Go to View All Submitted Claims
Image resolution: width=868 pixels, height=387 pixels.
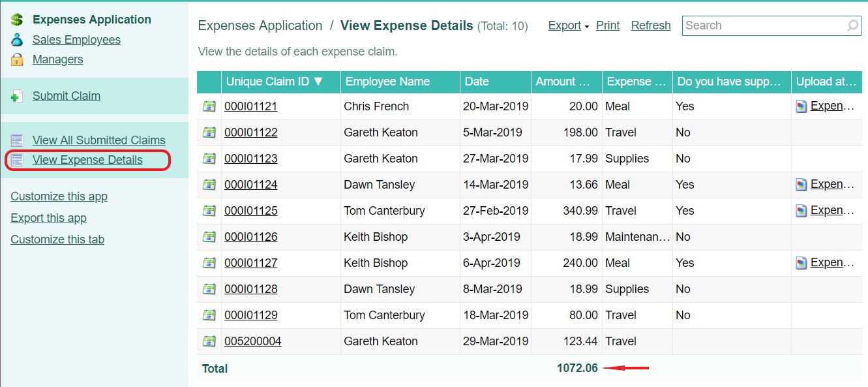(x=98, y=140)
